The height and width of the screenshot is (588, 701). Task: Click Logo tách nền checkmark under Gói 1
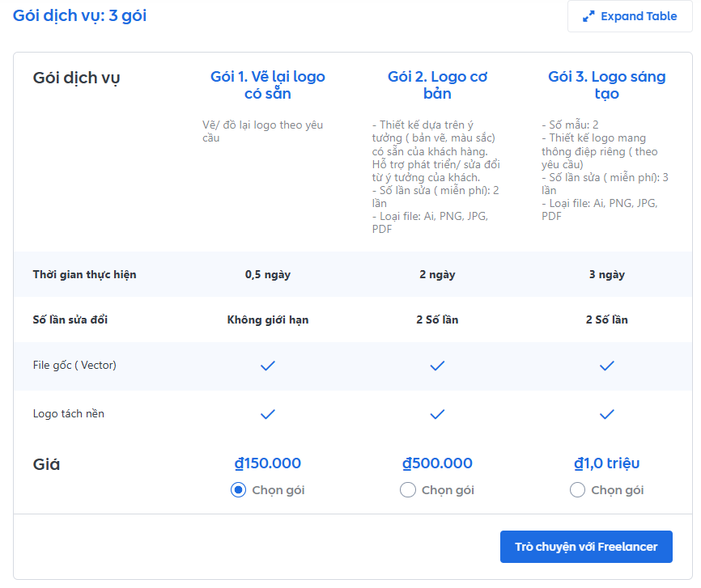point(268,414)
